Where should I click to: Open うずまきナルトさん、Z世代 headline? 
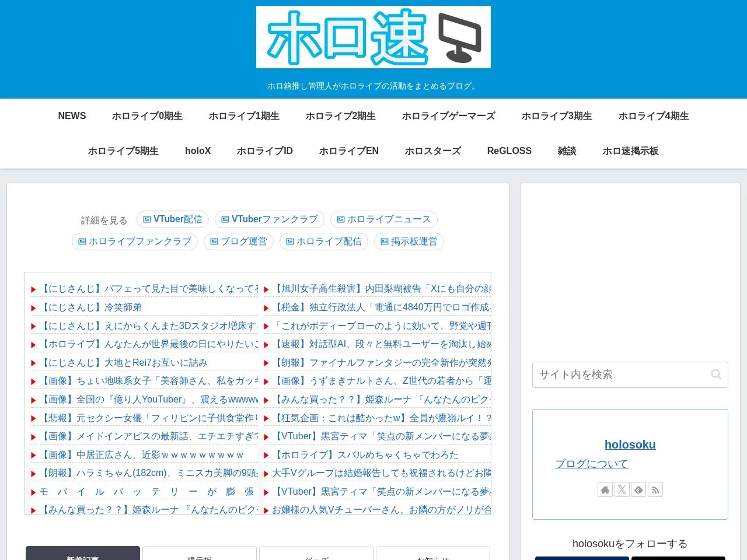click(x=382, y=381)
